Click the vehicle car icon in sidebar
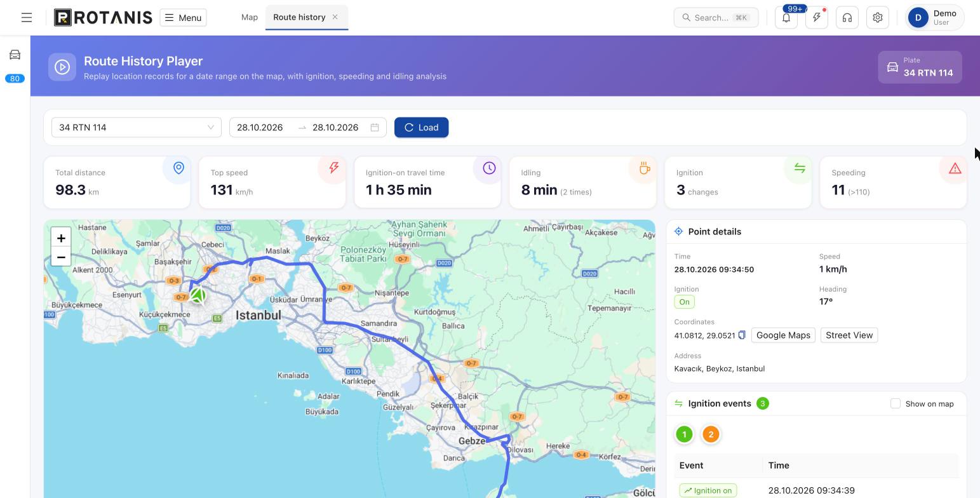Screen dimensions: 980x498 [x=15, y=55]
